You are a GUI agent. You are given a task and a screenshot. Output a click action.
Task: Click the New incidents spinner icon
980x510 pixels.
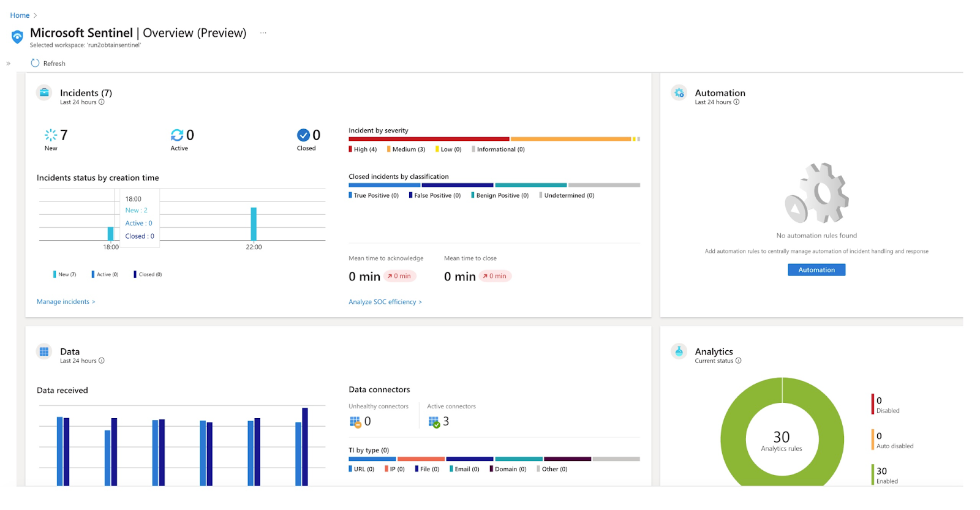[x=50, y=135]
